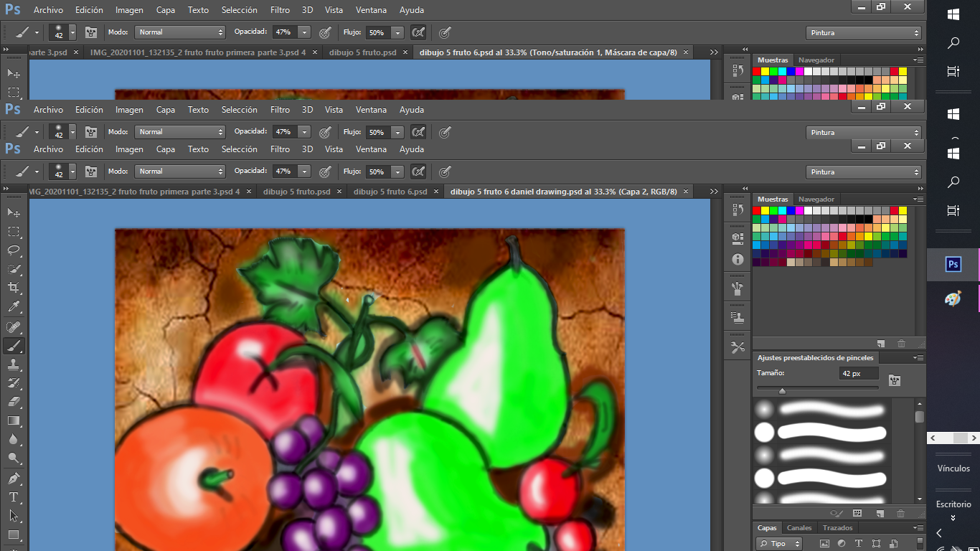Toggle pressure for opacity in front window options
This screenshot has height=551, width=980.
(x=325, y=171)
